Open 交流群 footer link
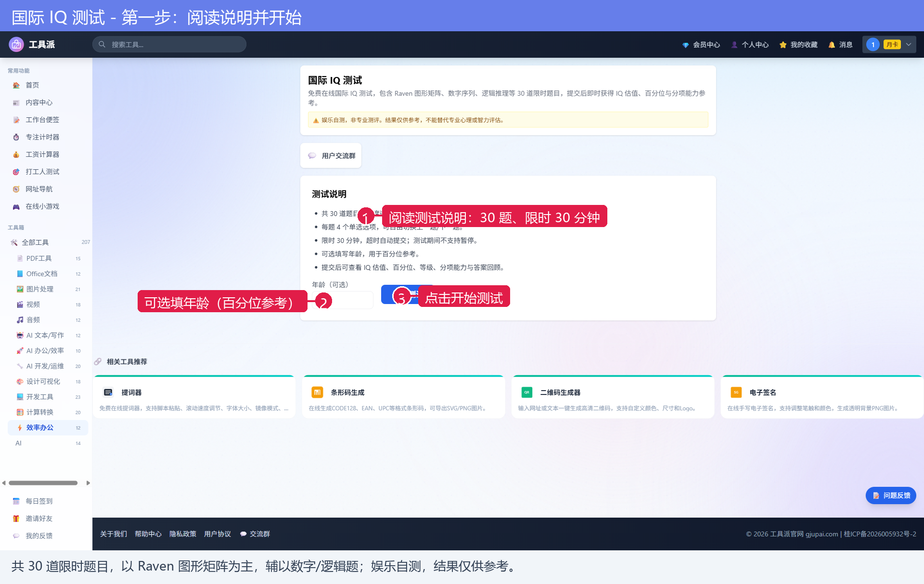924x584 pixels. pos(255,534)
